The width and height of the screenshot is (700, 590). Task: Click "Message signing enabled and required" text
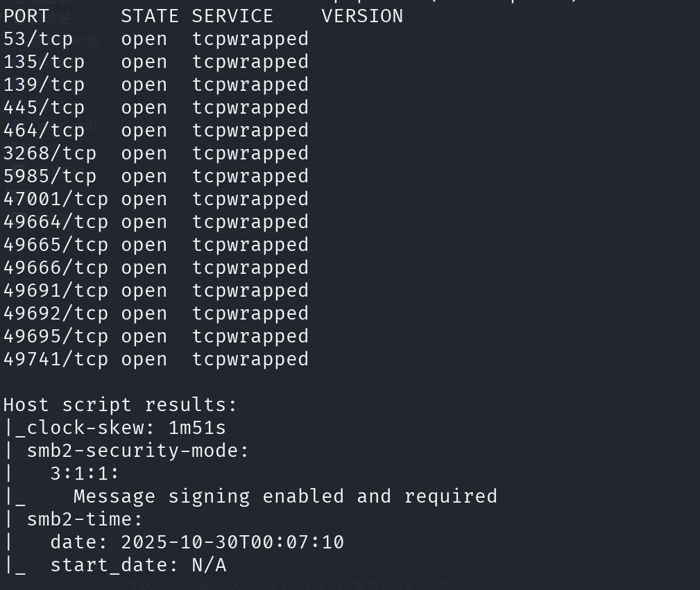click(x=285, y=496)
